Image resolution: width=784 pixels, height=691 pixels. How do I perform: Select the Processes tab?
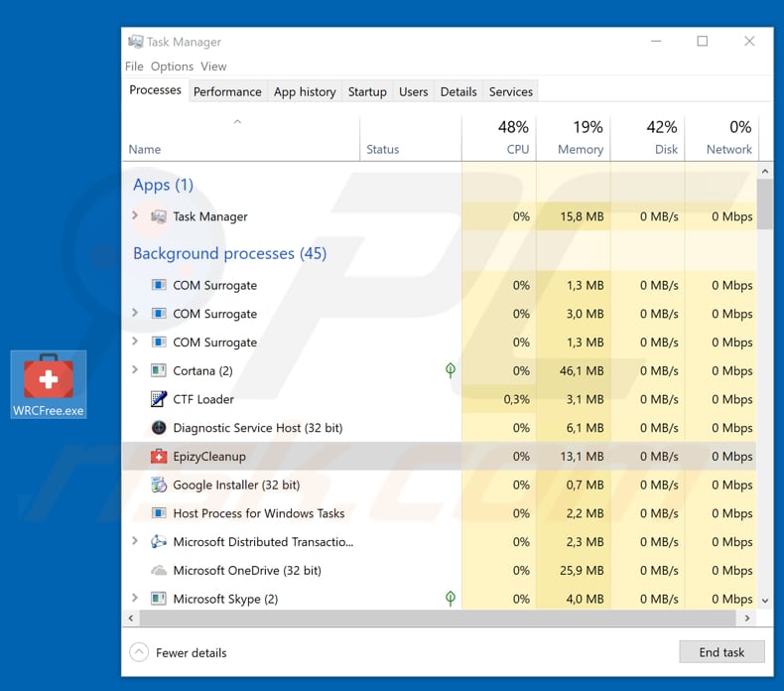[155, 90]
